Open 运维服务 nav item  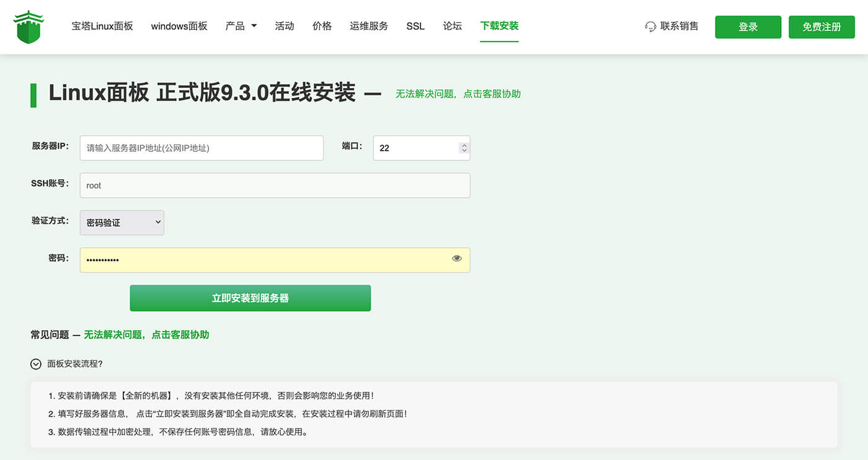click(x=369, y=26)
